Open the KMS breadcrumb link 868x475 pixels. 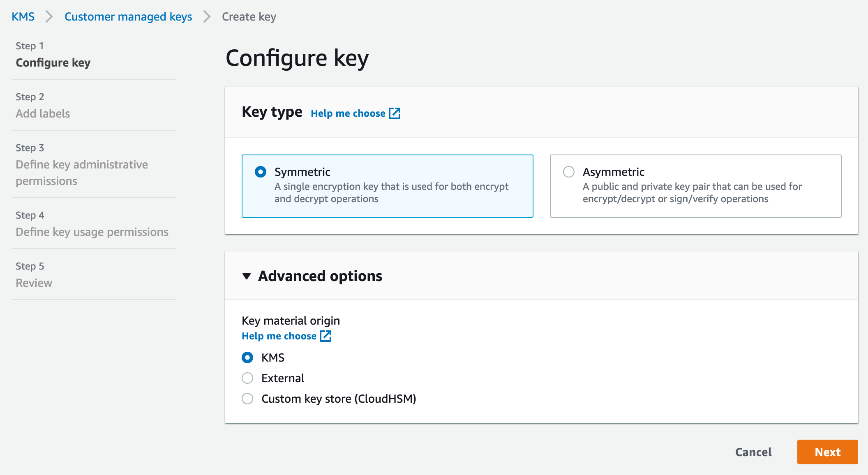pos(23,16)
